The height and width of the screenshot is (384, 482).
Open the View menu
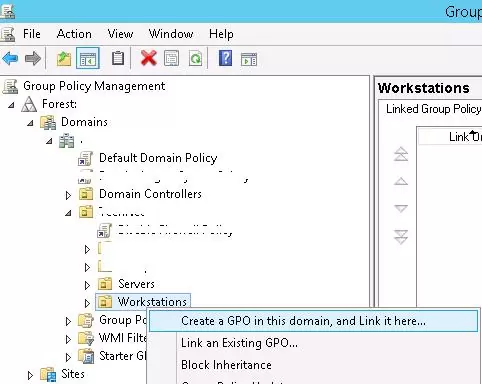[120, 34]
